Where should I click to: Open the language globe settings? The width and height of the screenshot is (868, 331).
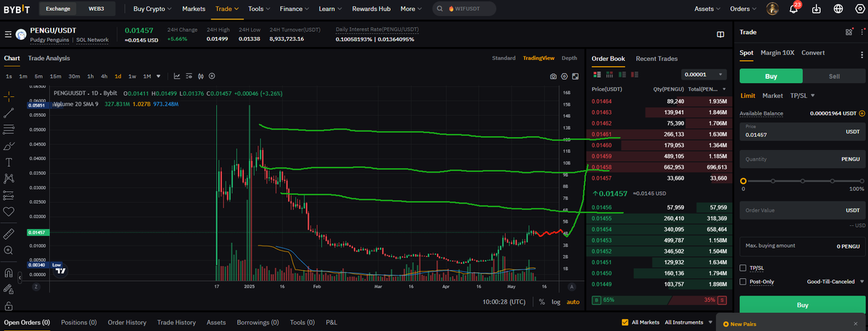click(x=838, y=9)
